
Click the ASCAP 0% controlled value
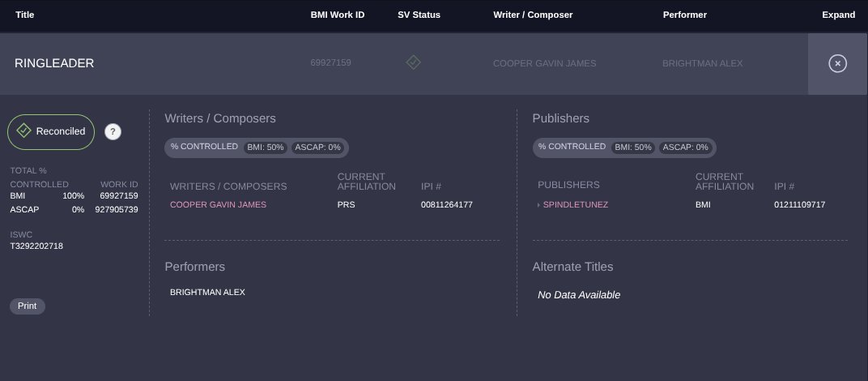78,210
